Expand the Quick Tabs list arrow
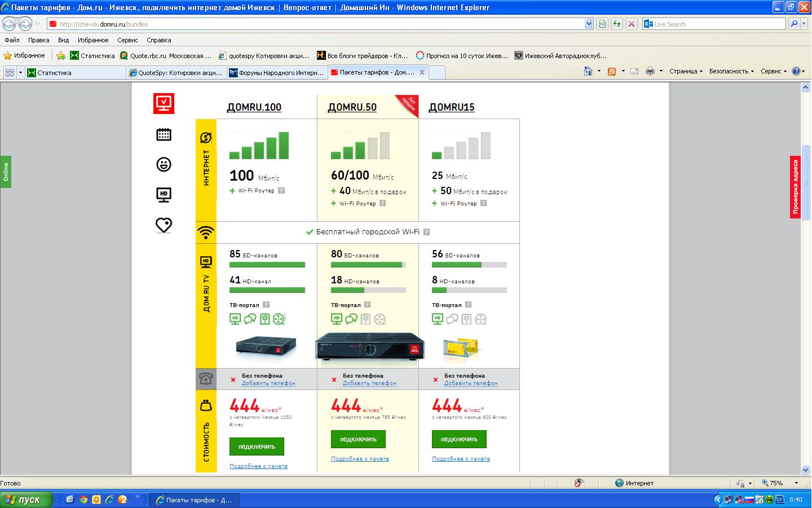The height and width of the screenshot is (508, 812). [x=21, y=72]
